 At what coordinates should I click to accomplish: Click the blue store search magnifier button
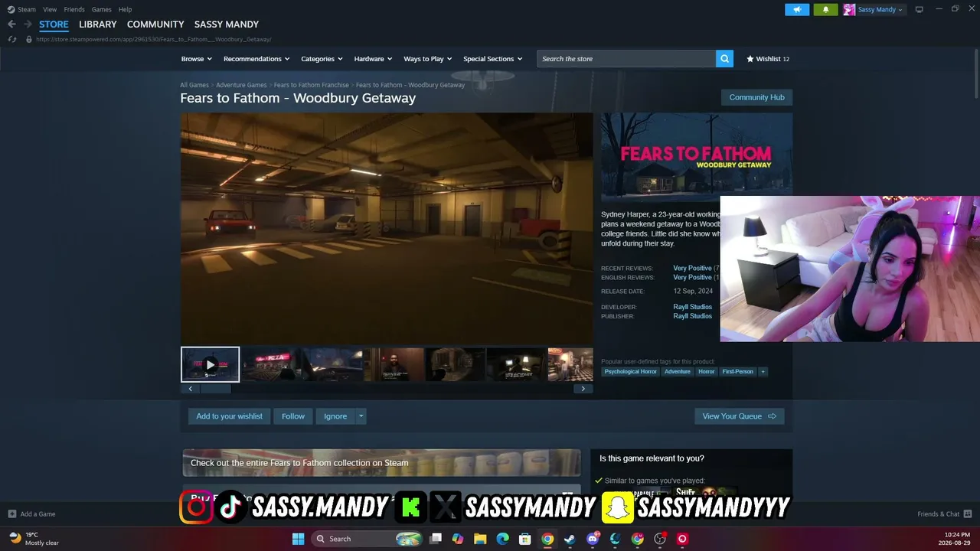coord(724,59)
